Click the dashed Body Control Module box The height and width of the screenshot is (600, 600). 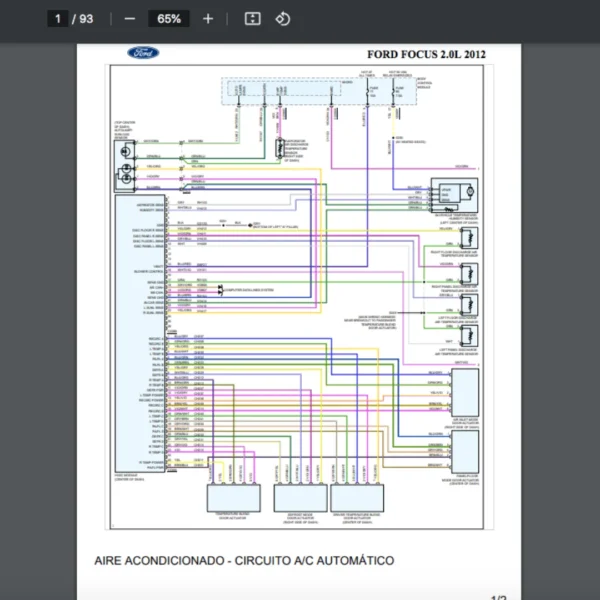click(316, 90)
